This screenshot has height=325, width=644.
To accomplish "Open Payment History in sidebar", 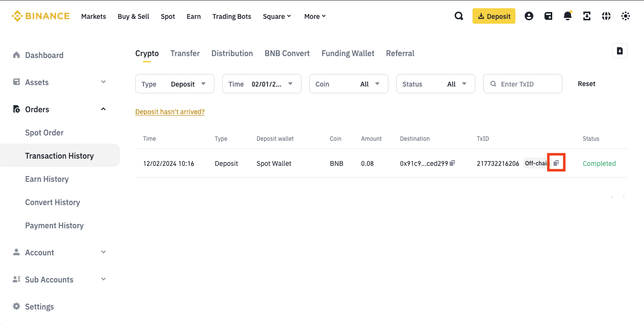I will (54, 225).
